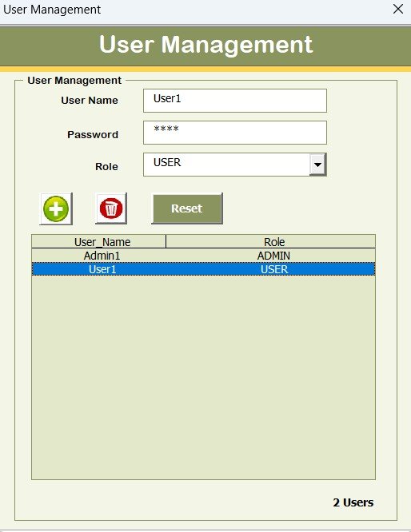Click the 2 Users count label

(x=353, y=502)
